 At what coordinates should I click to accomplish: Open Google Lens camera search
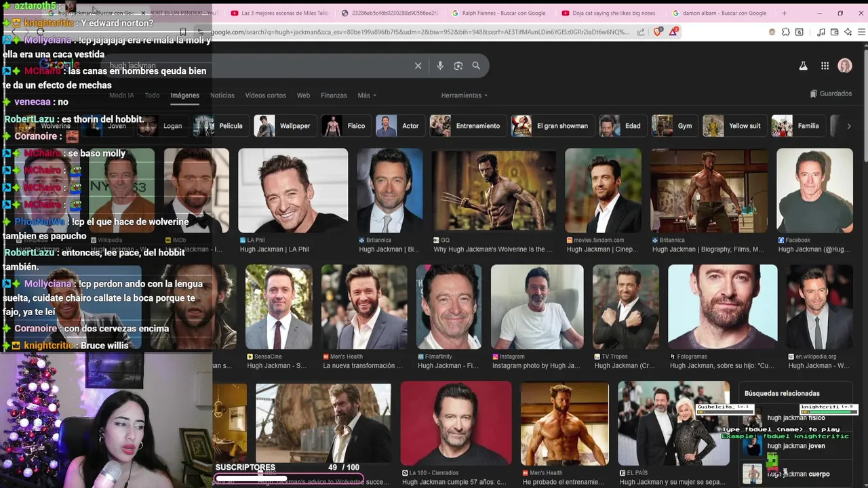[458, 66]
